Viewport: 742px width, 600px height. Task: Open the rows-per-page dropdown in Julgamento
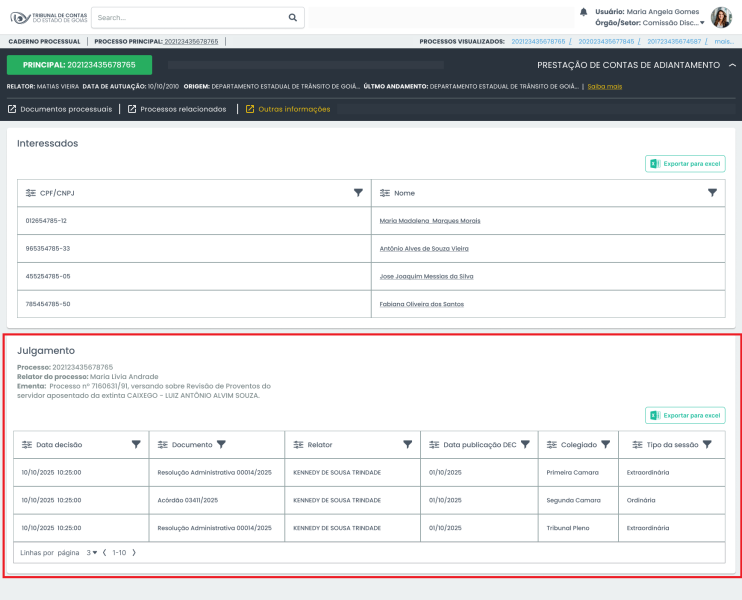(92, 552)
